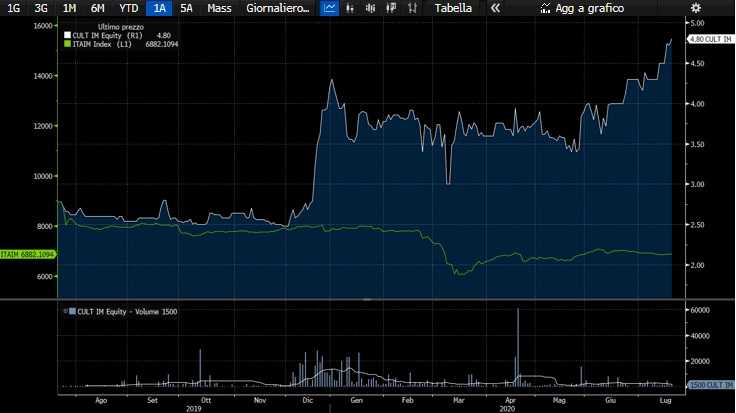Click the 1G range button
This screenshot has height=413, width=736.
(13, 8)
